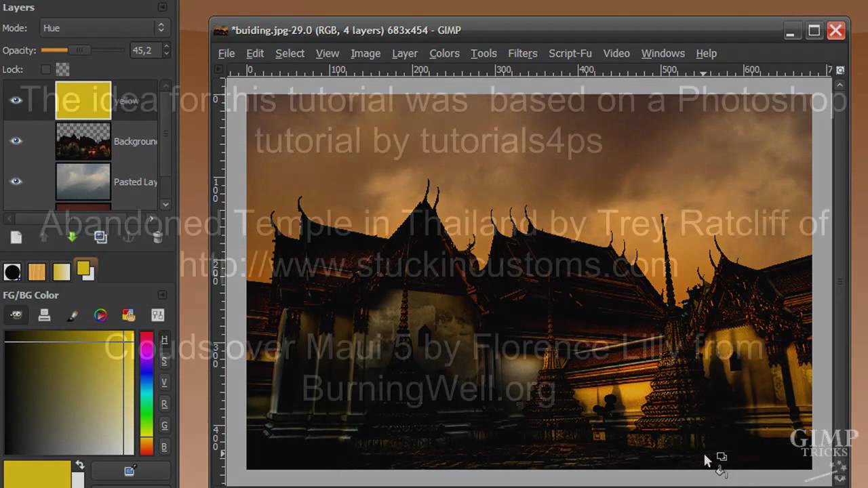Select the Scales color selector
The height and width of the screenshot is (488, 868).
pos(157,315)
